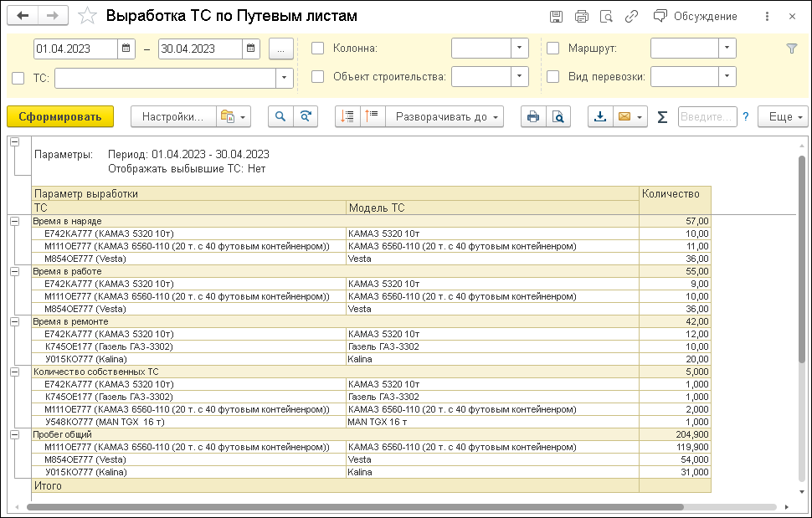
Task: Click the Введите search input field
Action: tap(707, 116)
